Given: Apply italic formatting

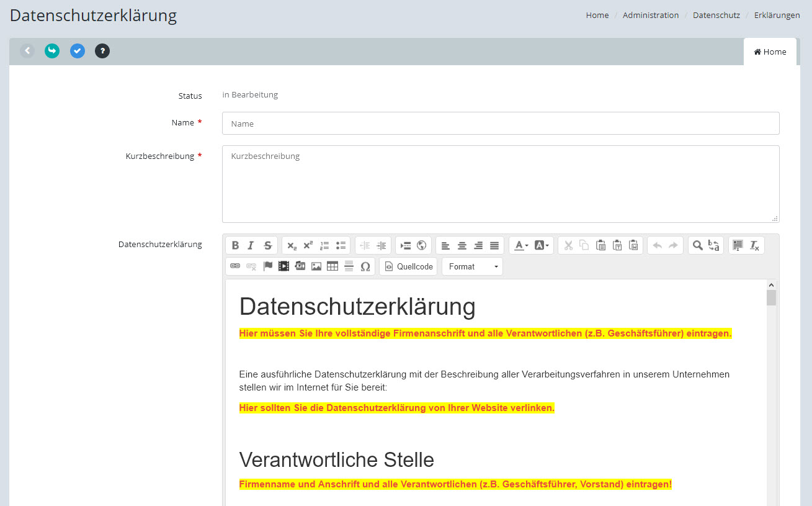Looking at the screenshot, I should (x=251, y=245).
